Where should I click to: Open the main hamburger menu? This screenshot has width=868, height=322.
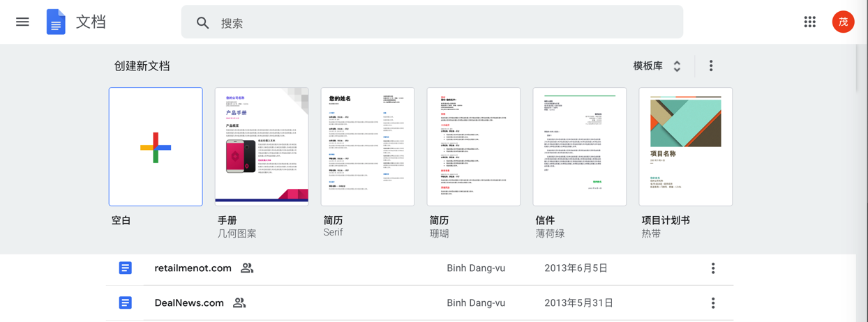(x=22, y=22)
